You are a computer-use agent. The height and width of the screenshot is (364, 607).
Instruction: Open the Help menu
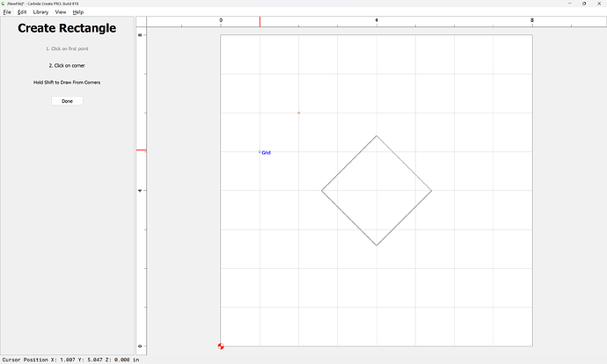(78, 12)
